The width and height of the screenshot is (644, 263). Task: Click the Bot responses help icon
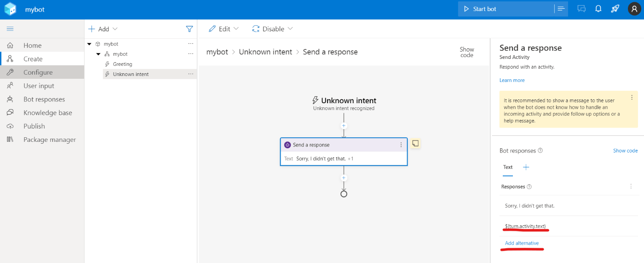click(x=540, y=151)
